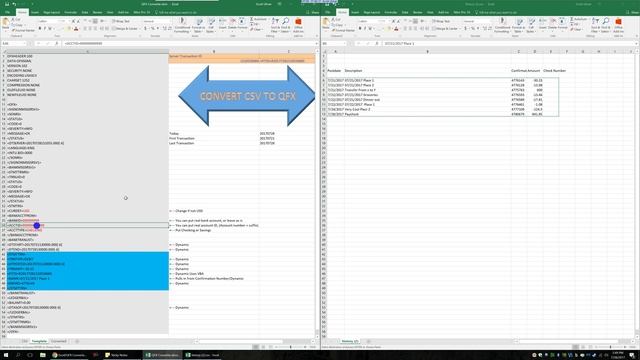Click the font color swatch in the left window
Screen dimensions: 640x360
pos(76,29)
